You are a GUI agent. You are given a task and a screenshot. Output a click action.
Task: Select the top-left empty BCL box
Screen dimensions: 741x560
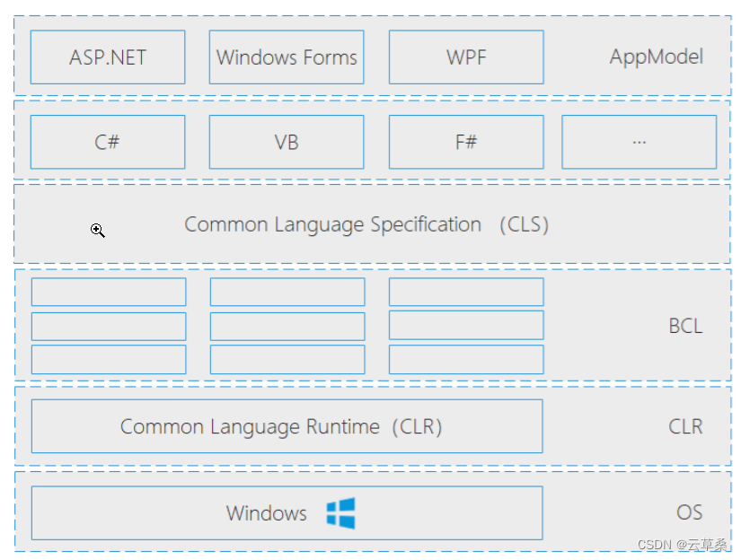(x=109, y=293)
